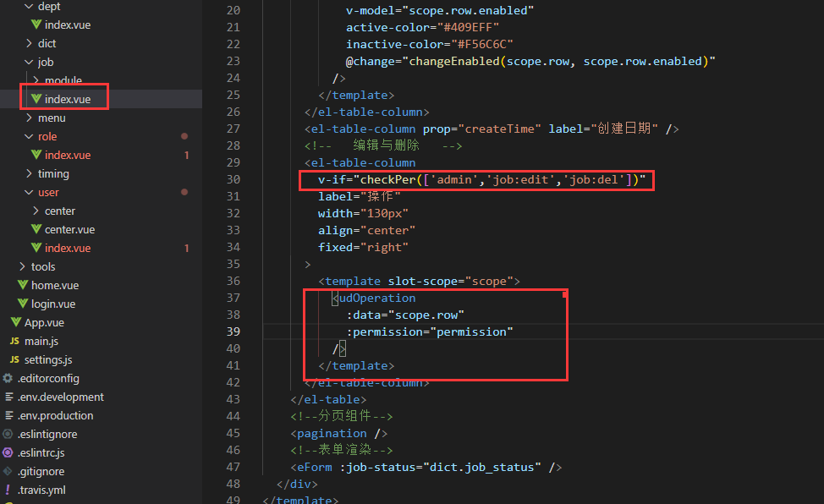Click :permission attribute on line 39

430,331
